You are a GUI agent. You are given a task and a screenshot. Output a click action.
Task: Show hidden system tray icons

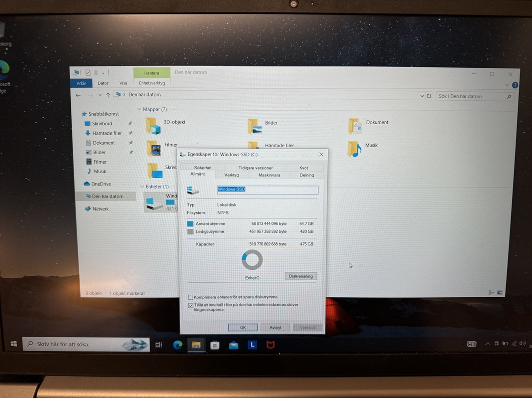[x=488, y=344]
